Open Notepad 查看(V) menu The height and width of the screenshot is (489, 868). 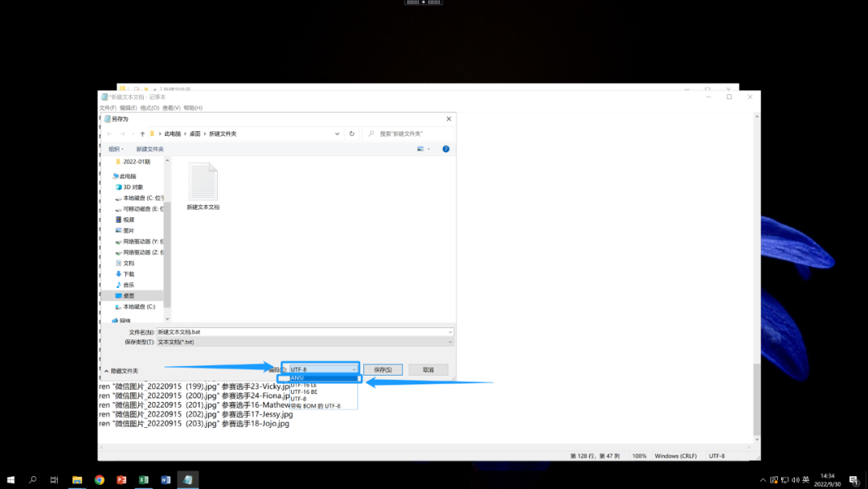[x=171, y=108]
